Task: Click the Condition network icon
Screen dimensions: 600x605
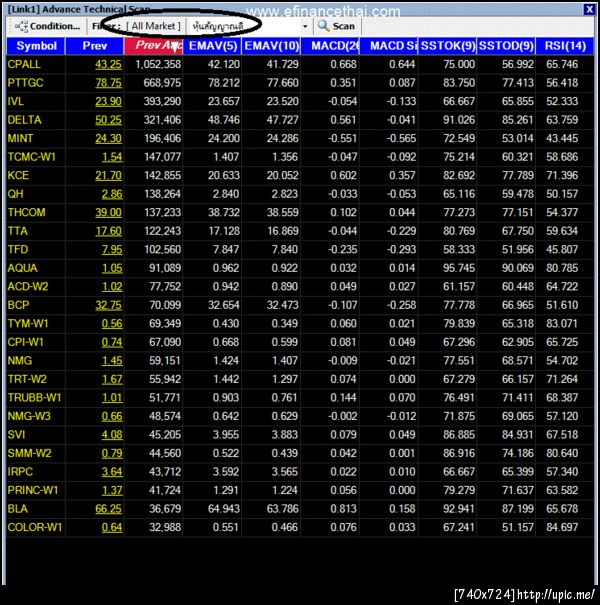Action: coord(21,26)
